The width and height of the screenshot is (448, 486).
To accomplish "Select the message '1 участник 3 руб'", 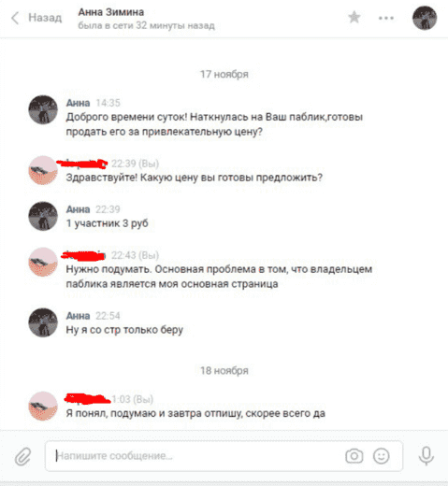I will pos(107,223).
